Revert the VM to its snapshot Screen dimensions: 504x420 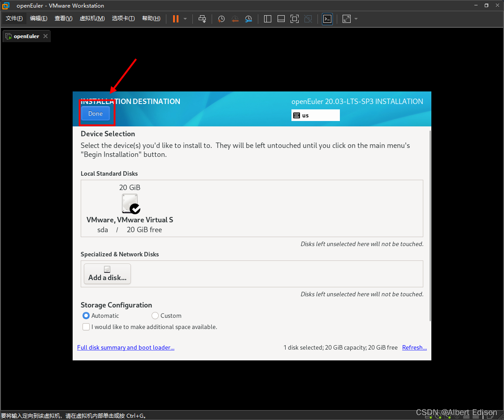[235, 18]
